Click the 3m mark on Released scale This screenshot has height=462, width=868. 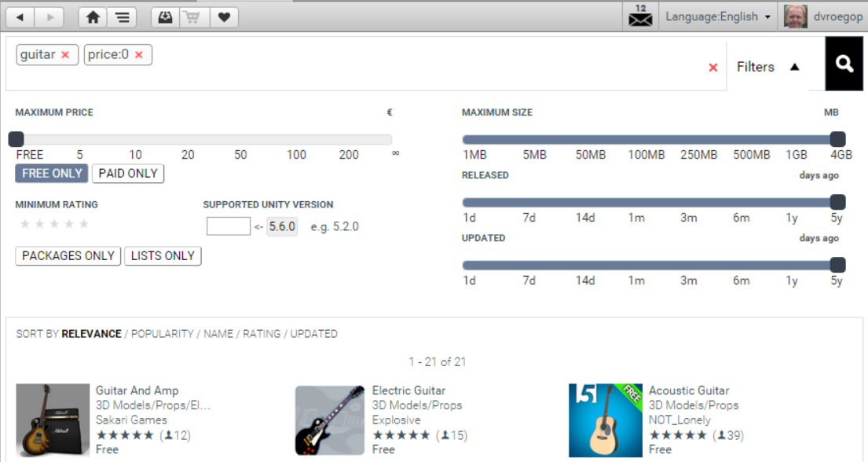click(x=689, y=218)
